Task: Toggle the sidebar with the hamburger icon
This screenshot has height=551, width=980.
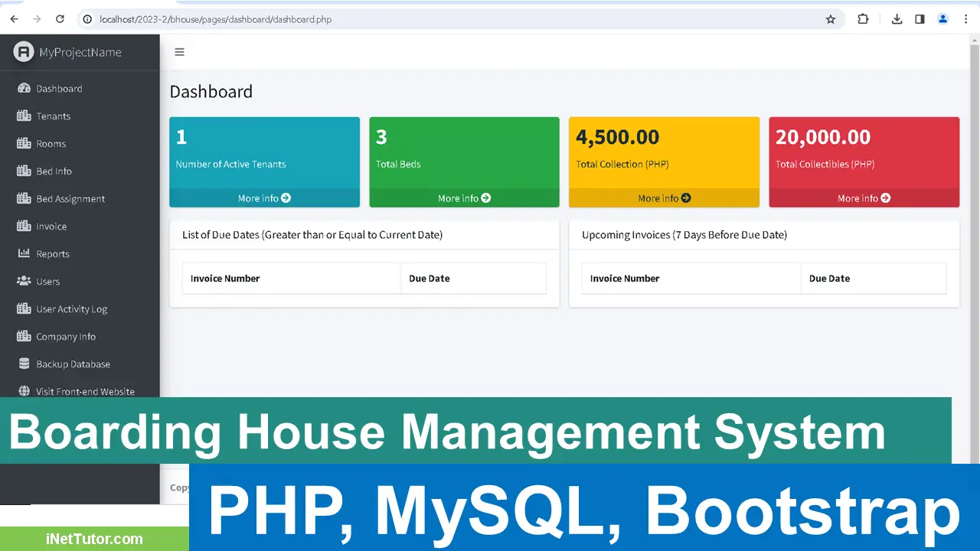Action: (179, 52)
